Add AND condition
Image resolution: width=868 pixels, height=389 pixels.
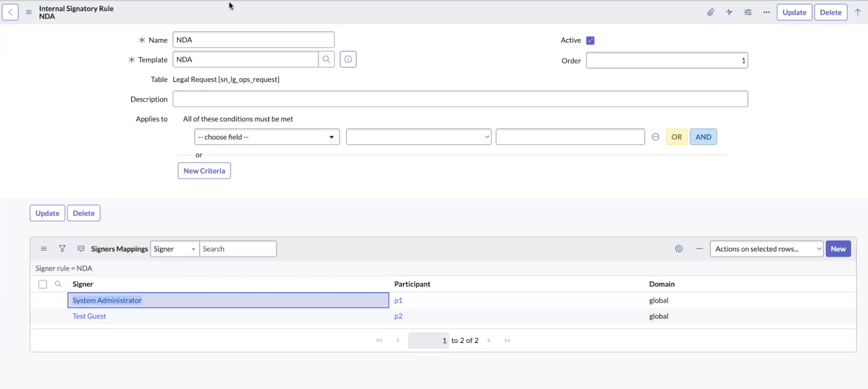(x=703, y=137)
